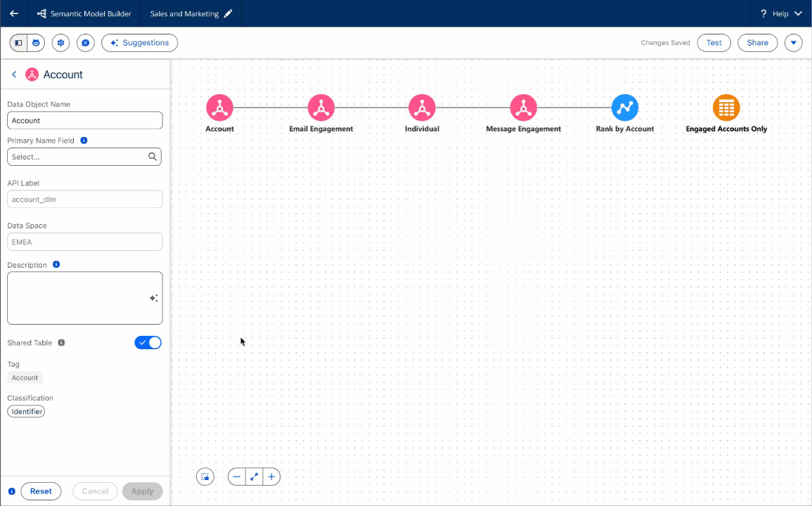Select the Identifier classification pill
Screen dimensions: 812x506
coord(26,412)
